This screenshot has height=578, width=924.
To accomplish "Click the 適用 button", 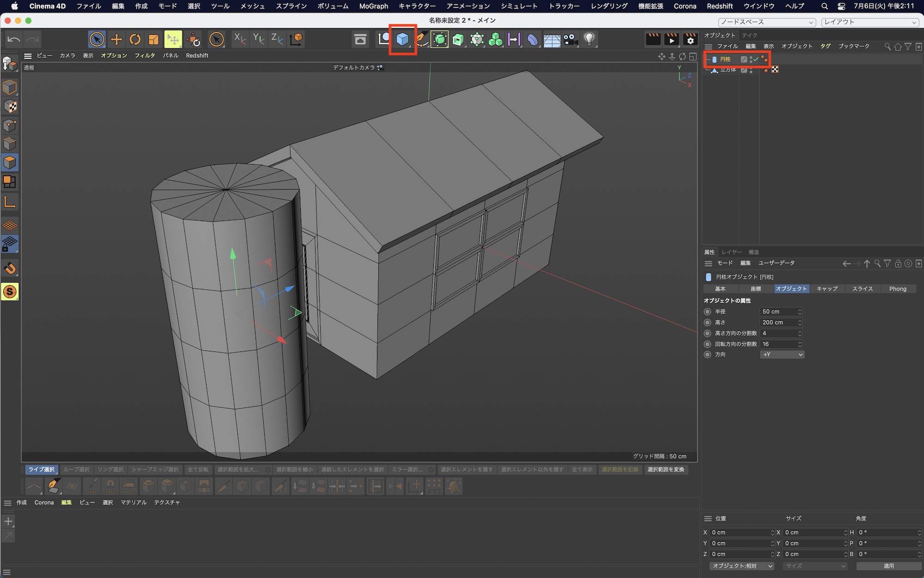I will (x=888, y=566).
